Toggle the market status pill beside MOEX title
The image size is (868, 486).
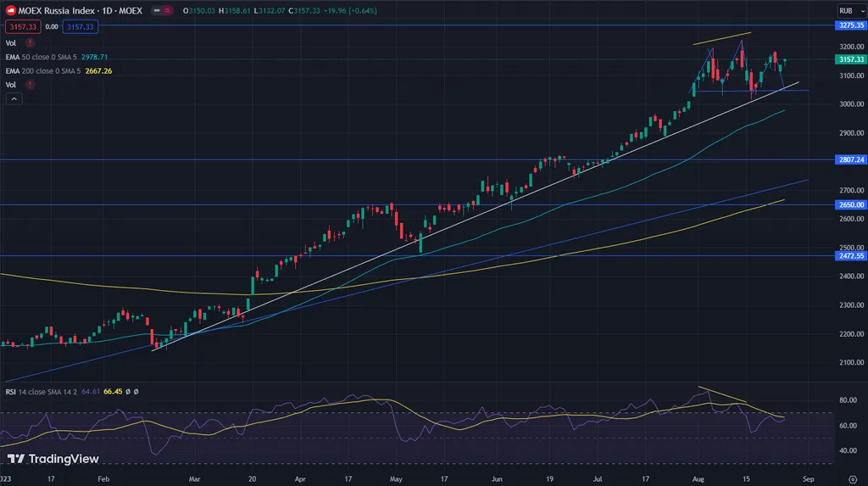pyautogui.click(x=166, y=11)
